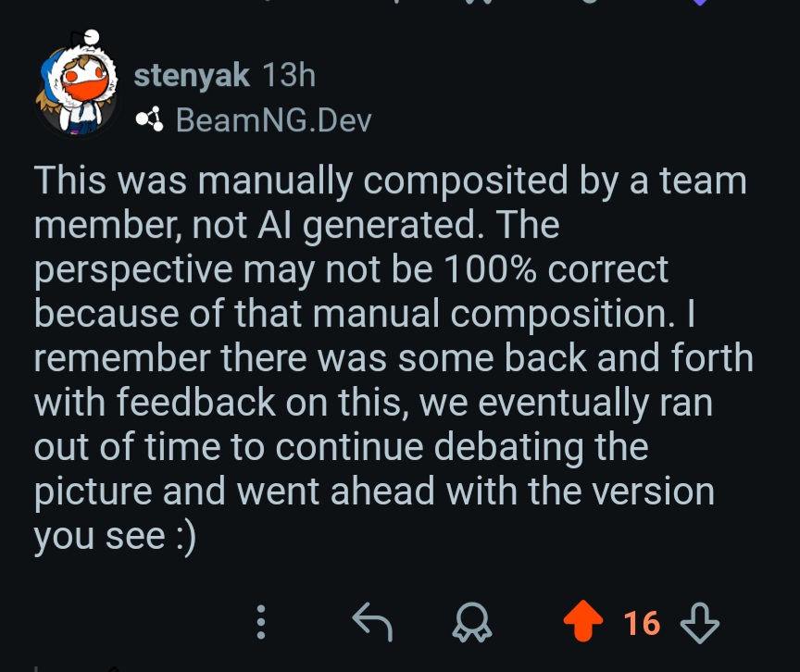Downvote stenyak's comment

699,623
